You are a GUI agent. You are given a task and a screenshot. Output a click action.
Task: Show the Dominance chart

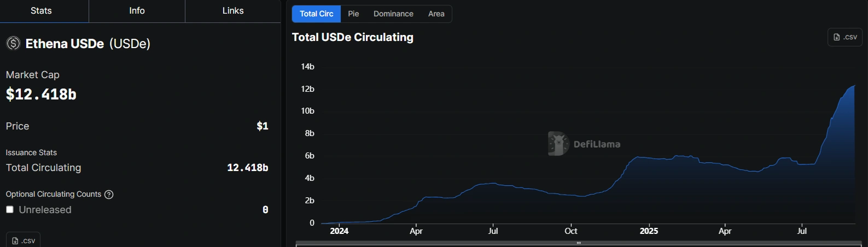click(x=393, y=14)
